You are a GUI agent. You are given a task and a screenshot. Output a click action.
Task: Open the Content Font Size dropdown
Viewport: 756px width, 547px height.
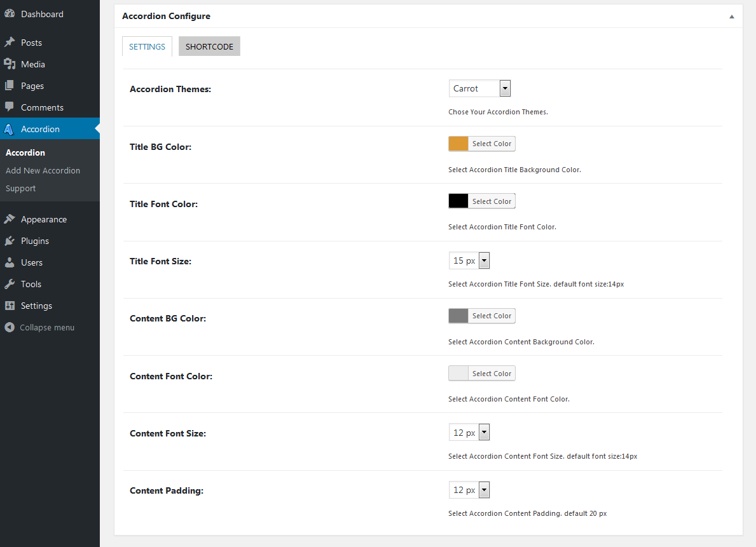point(469,433)
